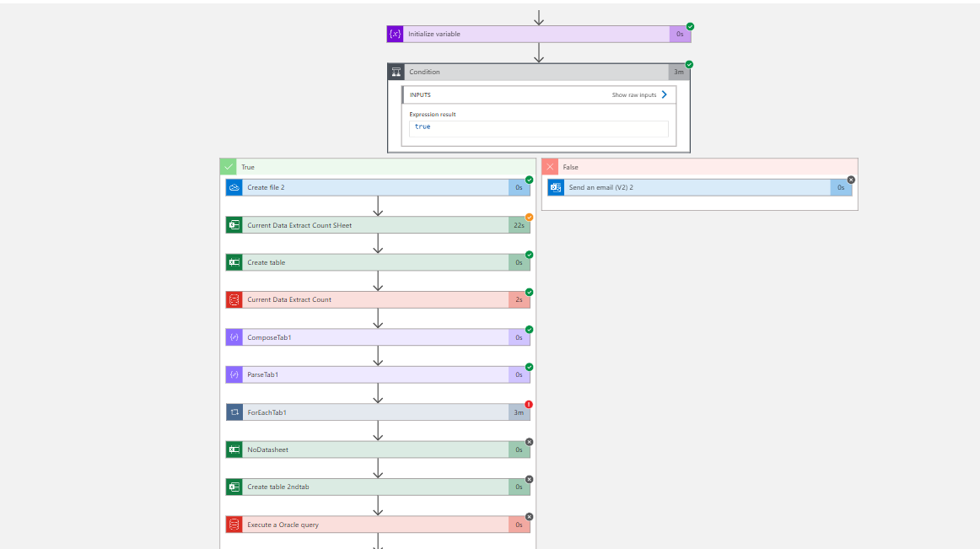The width and height of the screenshot is (980, 549).
Task: Click the Excel icon on NoDatasheet
Action: click(x=234, y=449)
